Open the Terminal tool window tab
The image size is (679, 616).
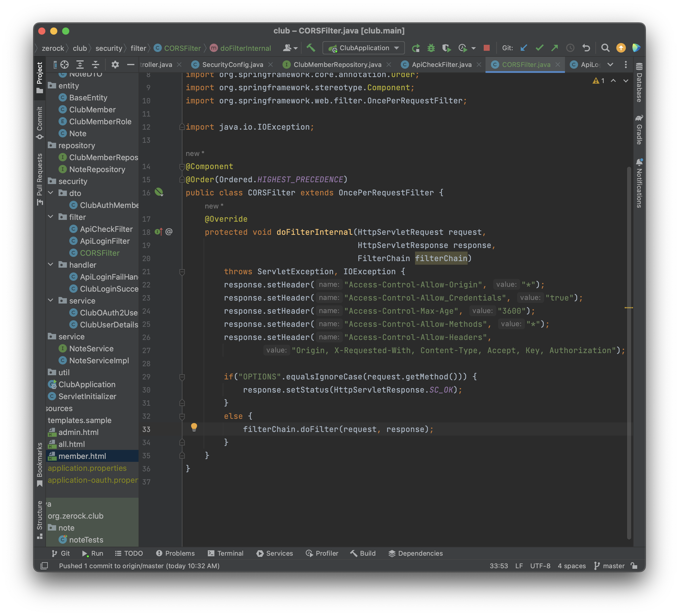click(x=226, y=553)
